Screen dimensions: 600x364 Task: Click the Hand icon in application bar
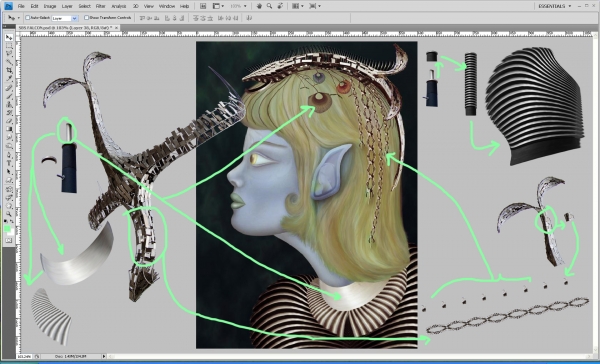[x=259, y=6]
